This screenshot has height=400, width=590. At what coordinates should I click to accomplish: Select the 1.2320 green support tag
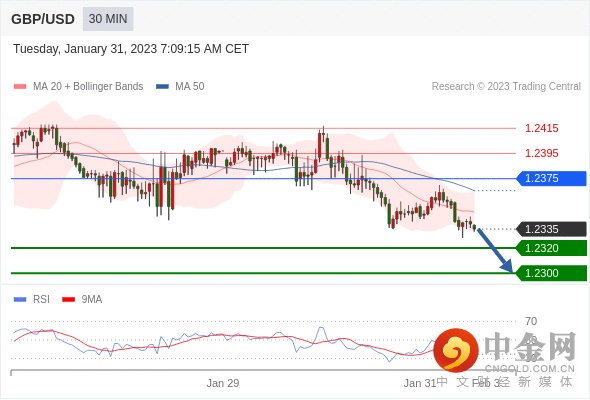coord(552,248)
